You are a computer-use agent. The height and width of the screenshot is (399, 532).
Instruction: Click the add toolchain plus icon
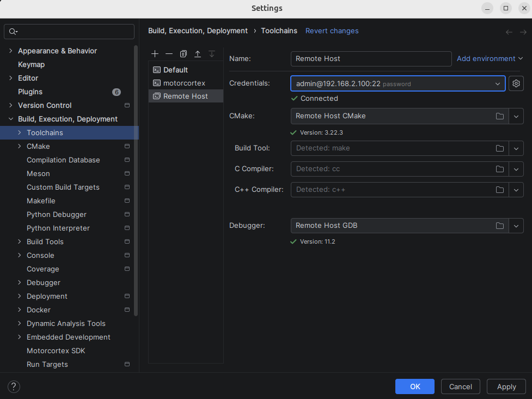(155, 54)
